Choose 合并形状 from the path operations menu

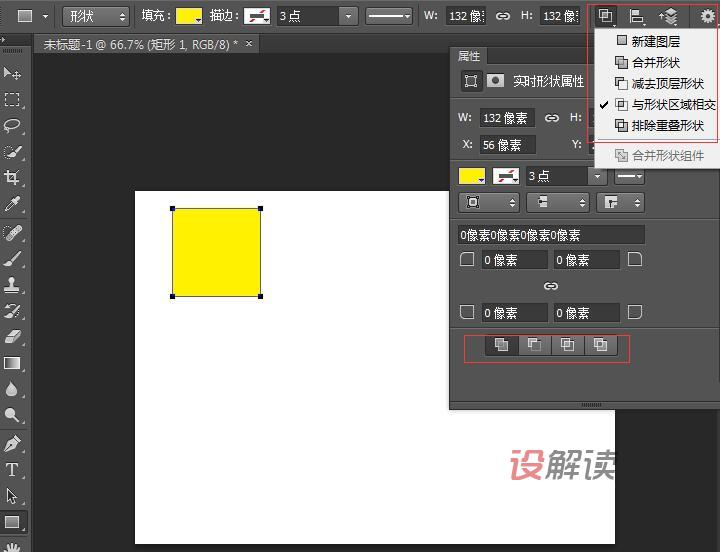click(655, 62)
